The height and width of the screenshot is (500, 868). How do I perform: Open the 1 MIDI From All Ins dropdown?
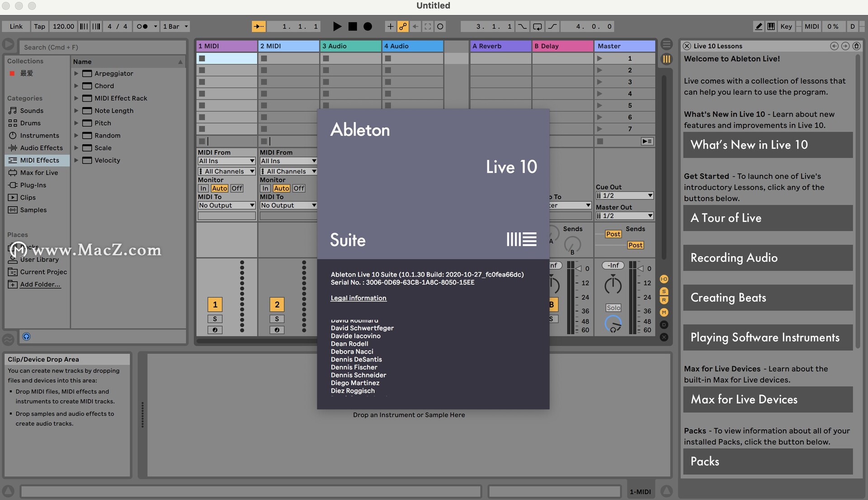[226, 161]
